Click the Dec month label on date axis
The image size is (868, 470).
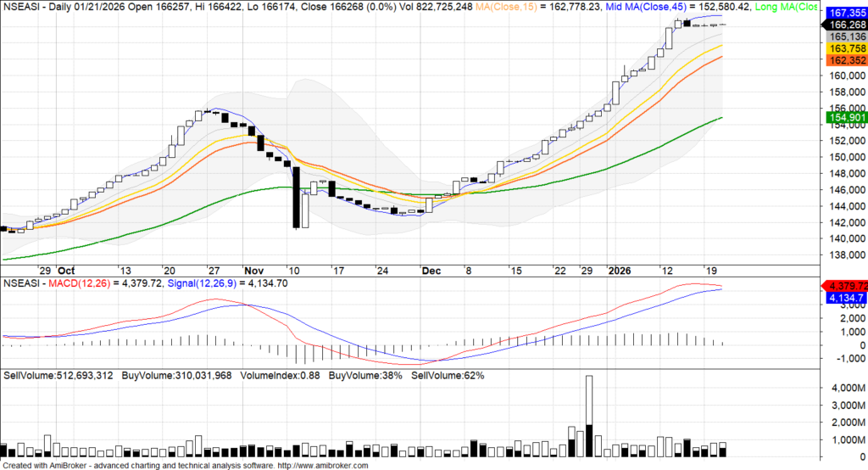431,271
